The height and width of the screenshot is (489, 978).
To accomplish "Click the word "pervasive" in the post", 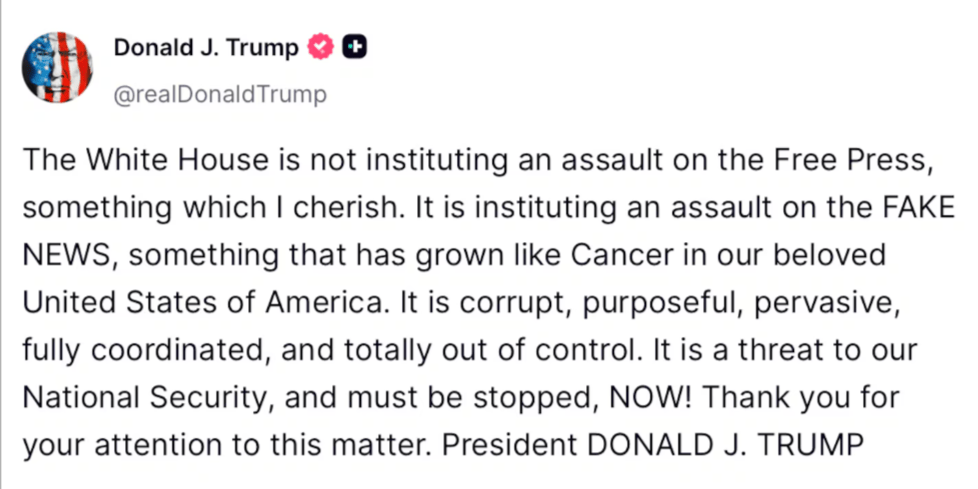I will pyautogui.click(x=827, y=304).
